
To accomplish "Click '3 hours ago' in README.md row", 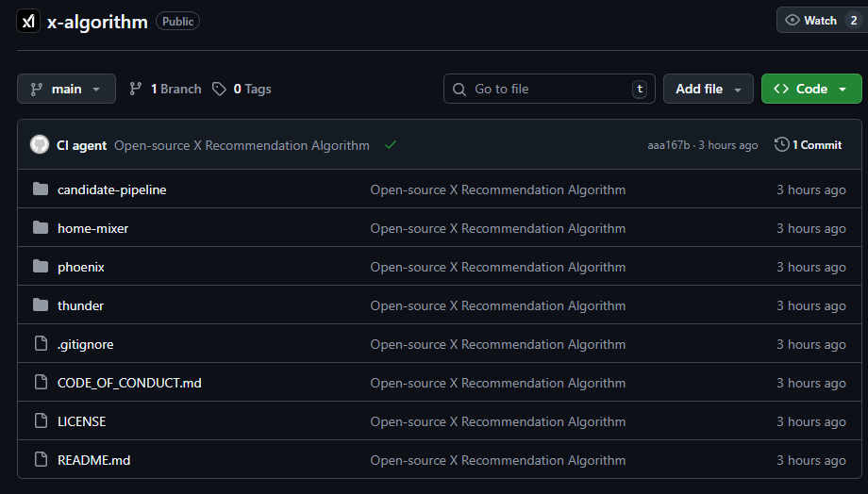I will click(x=811, y=461).
